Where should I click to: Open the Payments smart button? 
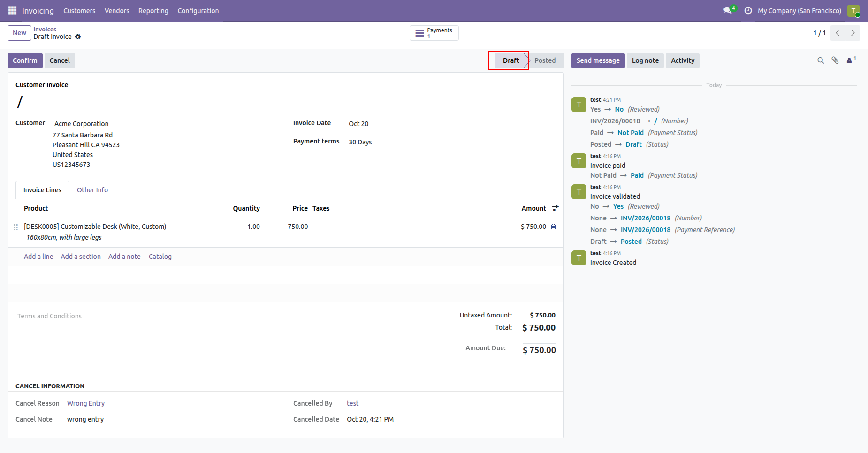coord(434,33)
